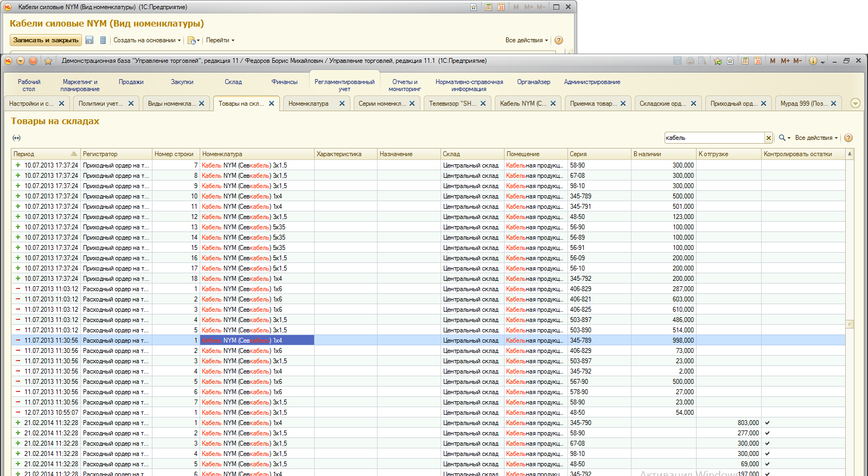The height and width of the screenshot is (476, 868).
Task: Click the round orange forward button in main title bar
Action: point(33,61)
